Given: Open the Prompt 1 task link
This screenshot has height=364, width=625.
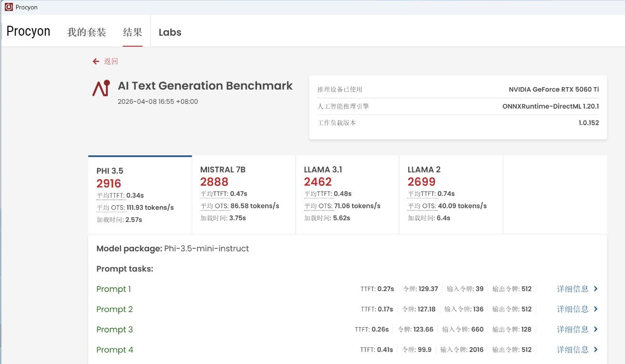Looking at the screenshot, I should (x=113, y=289).
